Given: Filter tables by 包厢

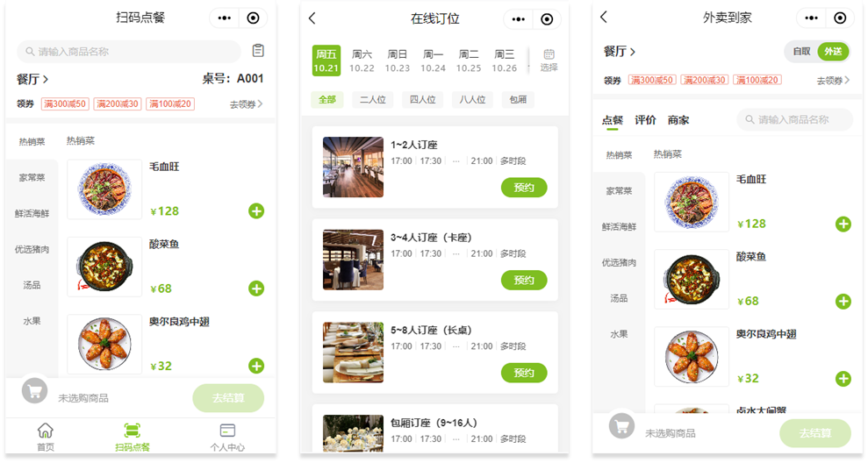Looking at the screenshot, I should (x=518, y=100).
